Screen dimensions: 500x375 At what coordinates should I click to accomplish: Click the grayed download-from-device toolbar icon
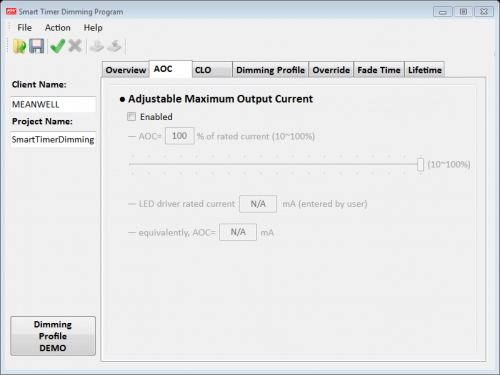(x=114, y=46)
